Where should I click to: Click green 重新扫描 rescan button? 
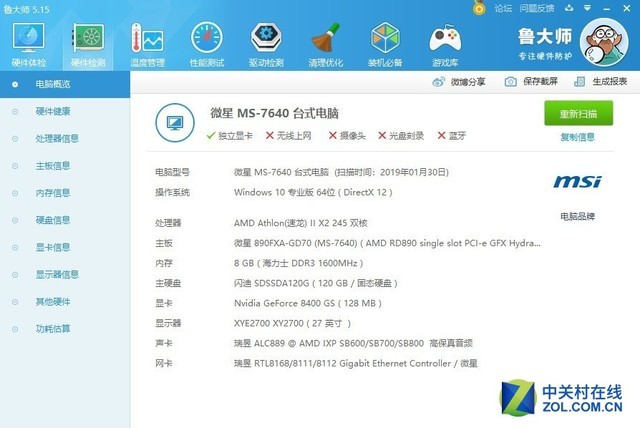pyautogui.click(x=578, y=113)
